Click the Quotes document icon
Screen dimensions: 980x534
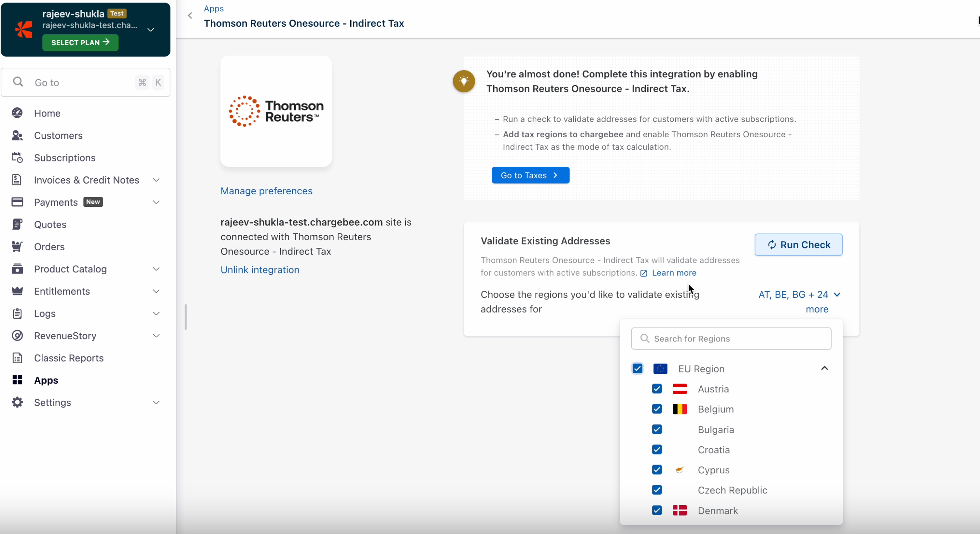17,225
